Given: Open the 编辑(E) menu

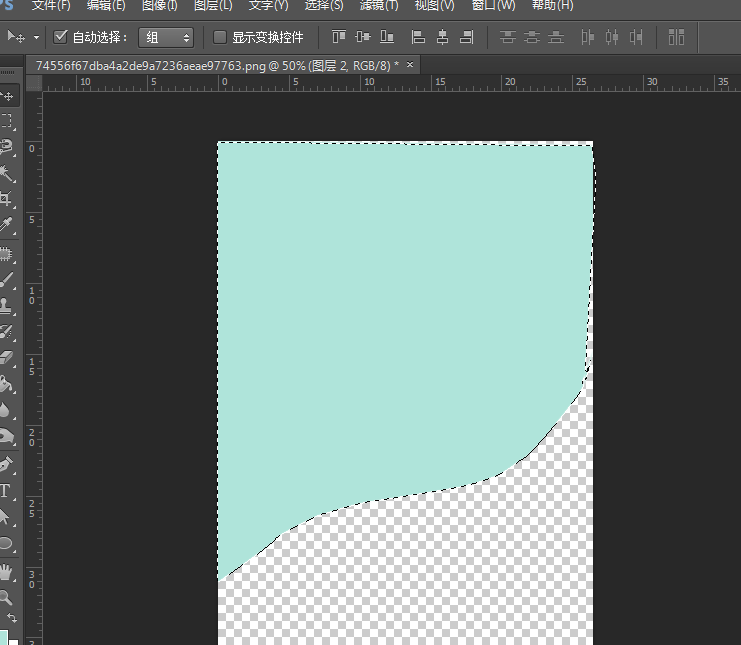Looking at the screenshot, I should [x=106, y=5].
